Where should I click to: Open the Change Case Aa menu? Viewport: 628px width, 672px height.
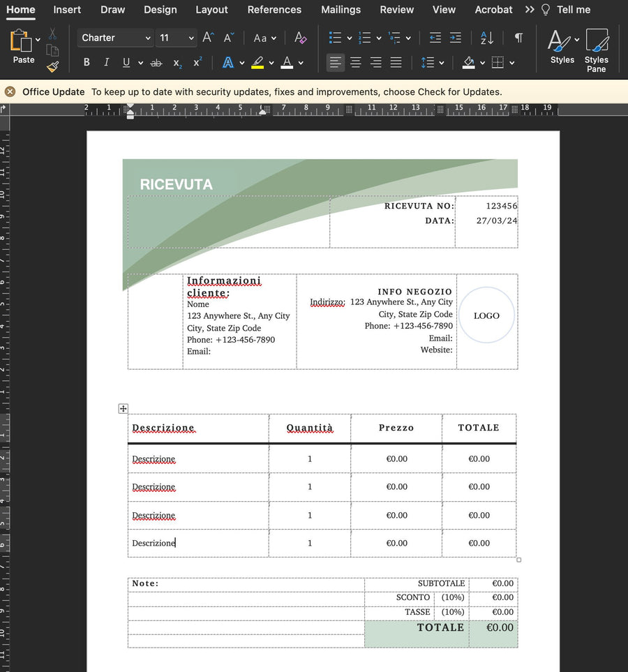[264, 38]
